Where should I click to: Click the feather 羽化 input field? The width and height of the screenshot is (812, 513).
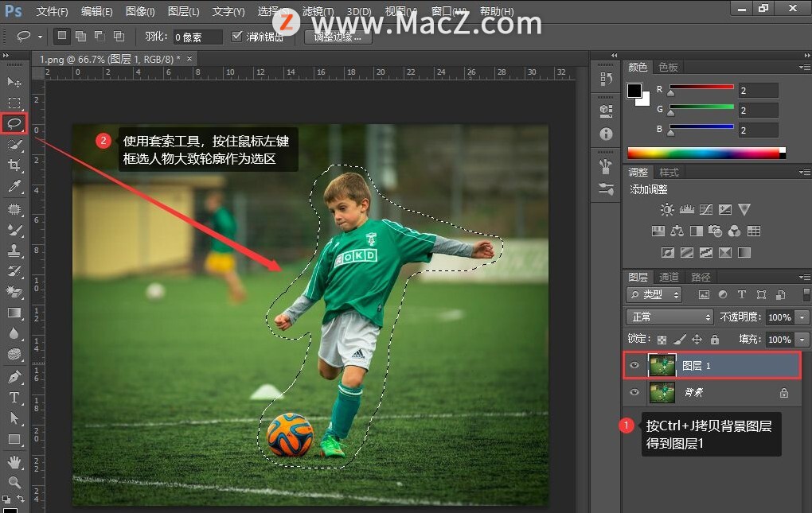click(197, 37)
